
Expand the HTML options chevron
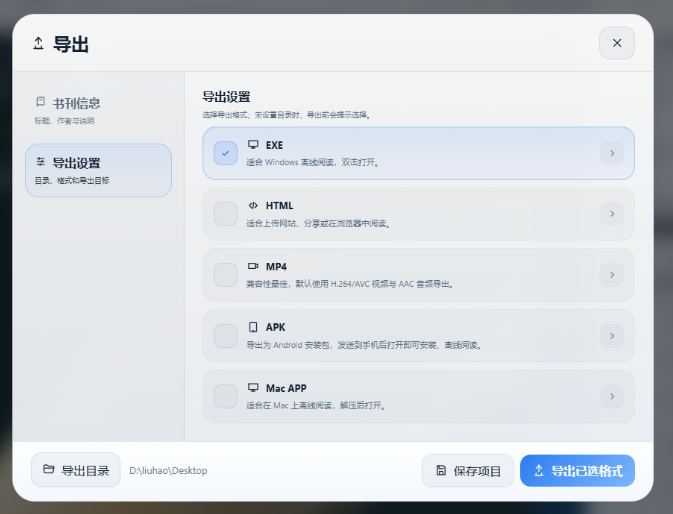pyautogui.click(x=612, y=214)
